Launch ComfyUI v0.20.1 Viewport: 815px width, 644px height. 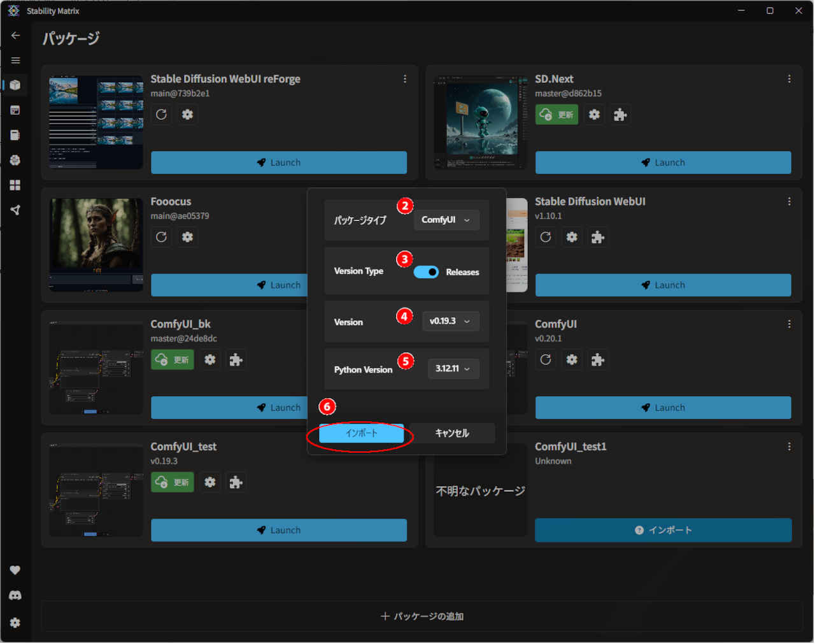[663, 408]
